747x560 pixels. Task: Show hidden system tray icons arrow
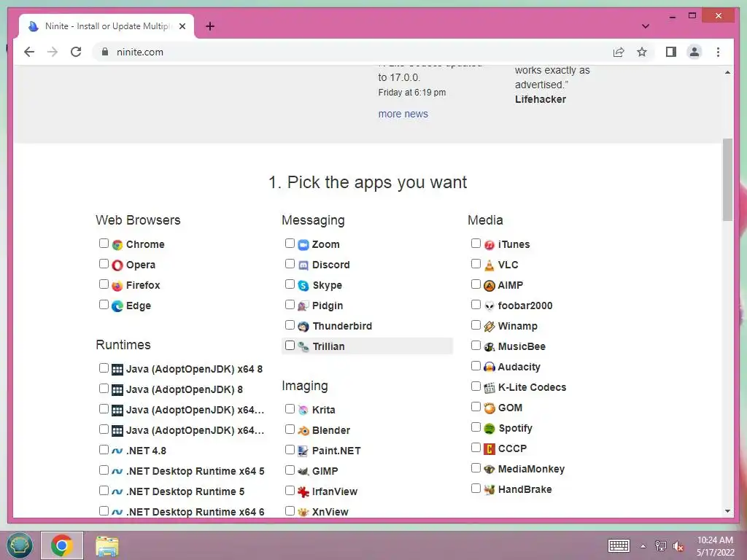pos(643,546)
